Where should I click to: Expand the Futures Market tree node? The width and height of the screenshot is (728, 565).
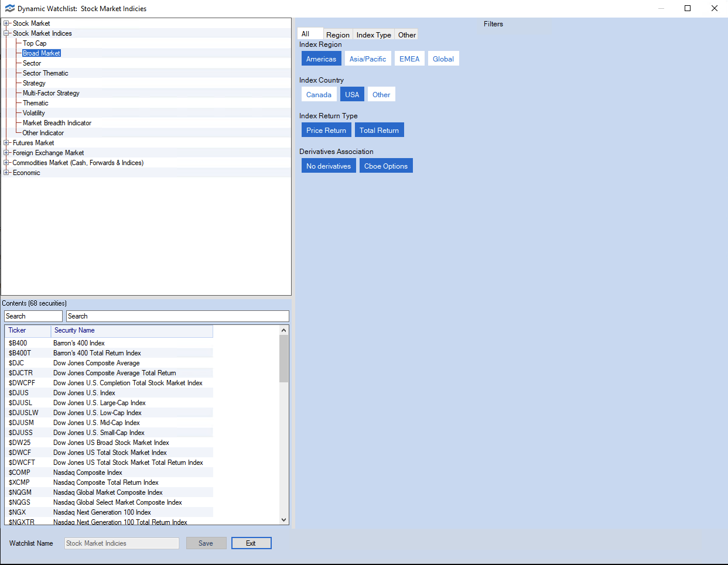(6, 142)
